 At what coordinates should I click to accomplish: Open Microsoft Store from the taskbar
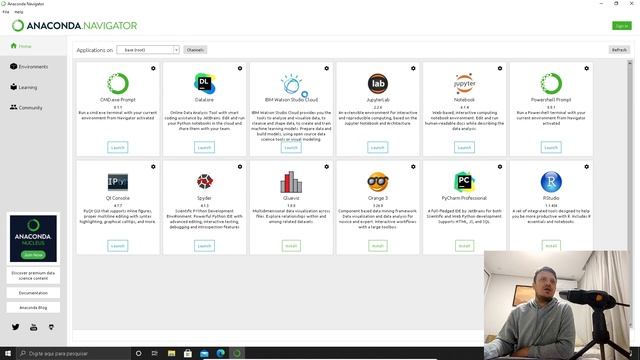click(188, 353)
